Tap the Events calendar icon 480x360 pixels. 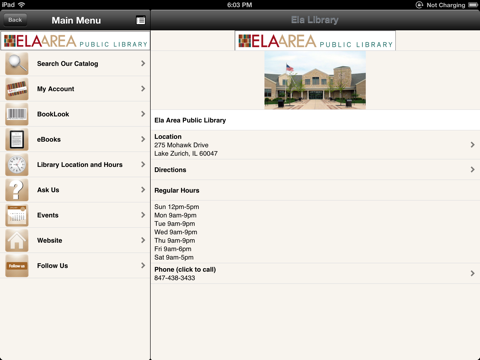(17, 215)
